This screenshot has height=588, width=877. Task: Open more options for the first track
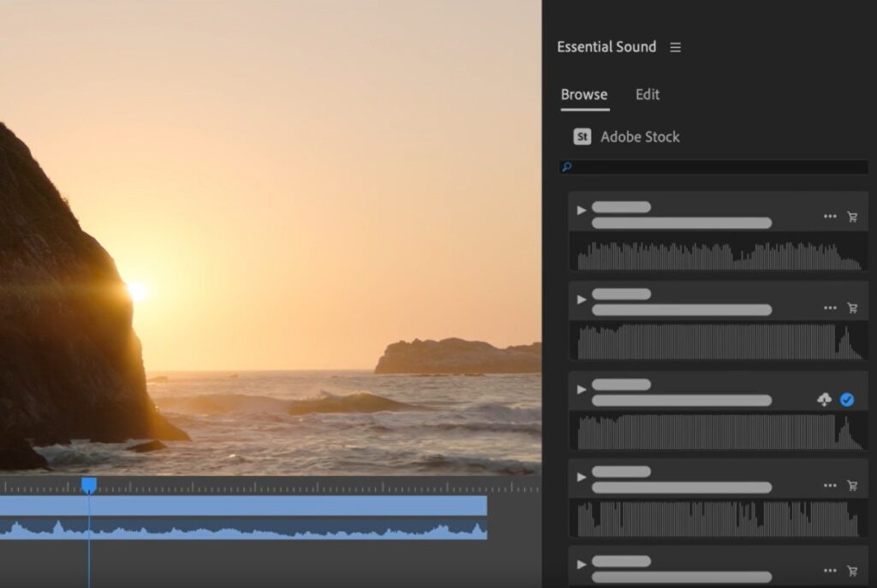pyautogui.click(x=830, y=217)
